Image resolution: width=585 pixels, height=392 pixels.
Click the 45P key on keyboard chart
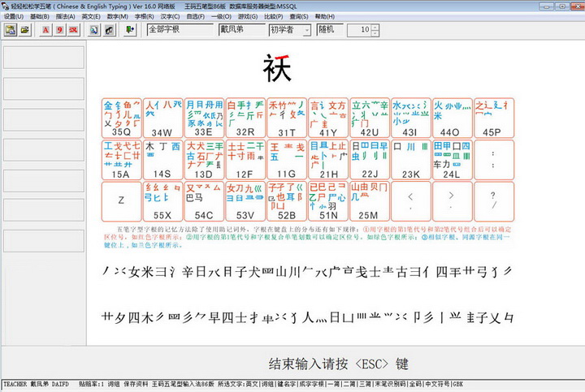pos(494,118)
